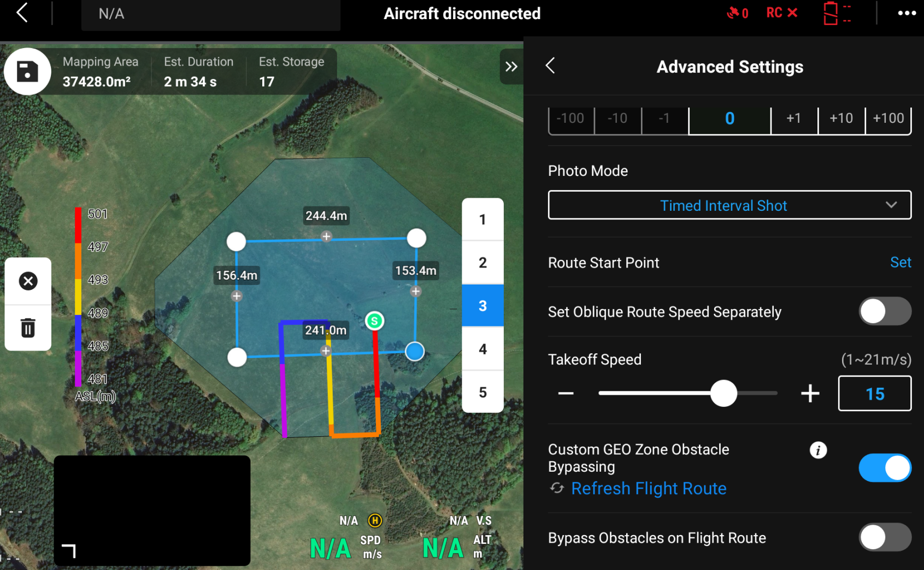
Task: Select the top-left boundary vertex
Action: tap(236, 241)
